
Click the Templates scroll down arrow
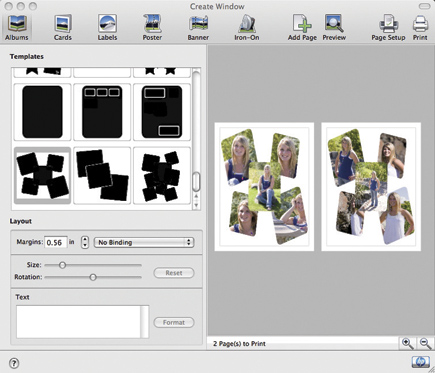point(196,205)
